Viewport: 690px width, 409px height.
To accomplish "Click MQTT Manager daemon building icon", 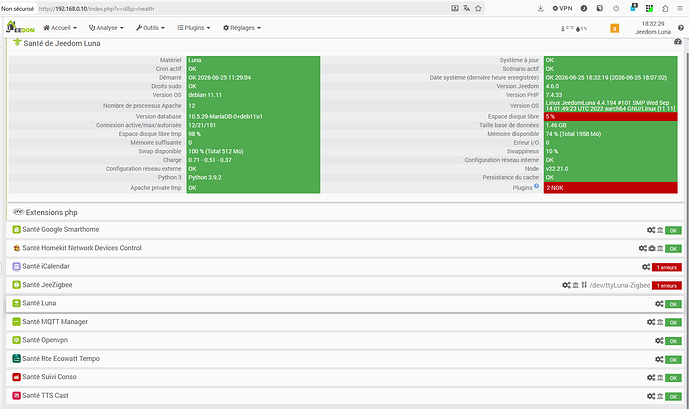I will 660,322.
